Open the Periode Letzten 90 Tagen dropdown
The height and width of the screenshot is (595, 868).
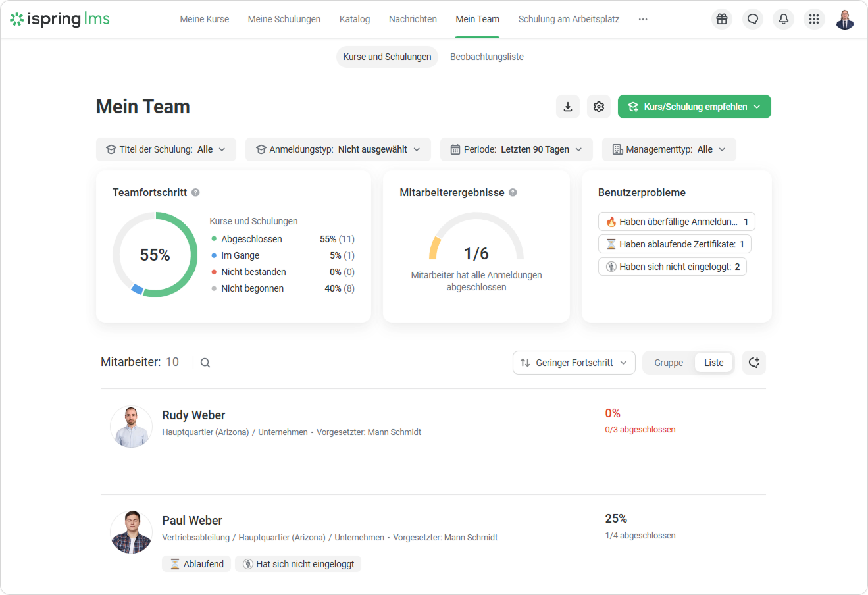pyautogui.click(x=516, y=149)
